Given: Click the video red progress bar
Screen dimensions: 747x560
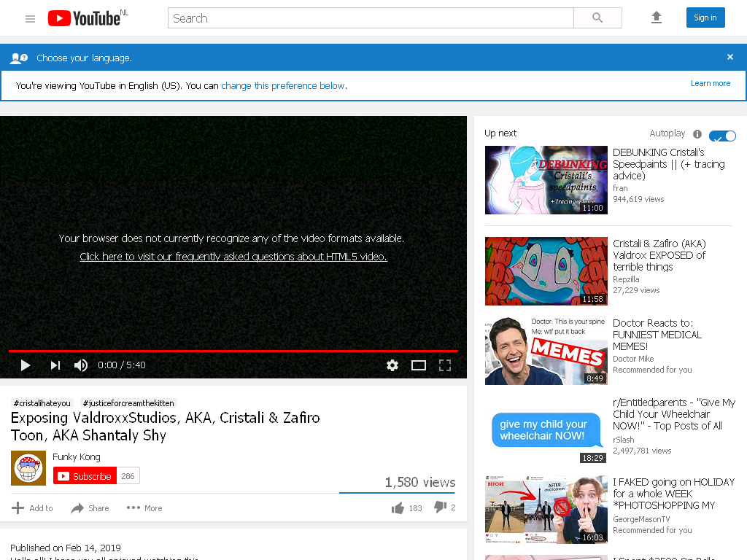Looking at the screenshot, I should pos(233,351).
